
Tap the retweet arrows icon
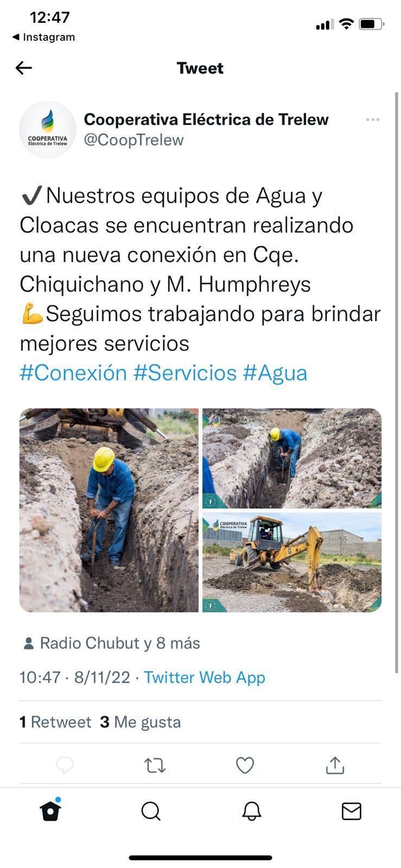(155, 765)
